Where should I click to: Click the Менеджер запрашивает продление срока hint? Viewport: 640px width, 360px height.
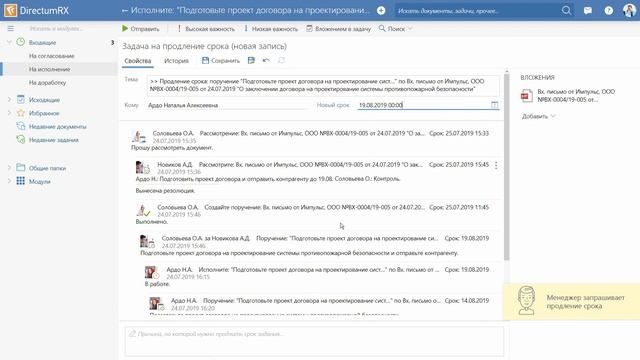tap(571, 302)
